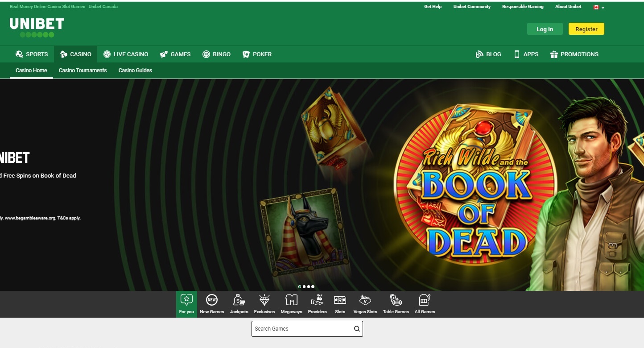The height and width of the screenshot is (348, 644).
Task: Switch to Casino Tournaments tab
Action: [83, 70]
